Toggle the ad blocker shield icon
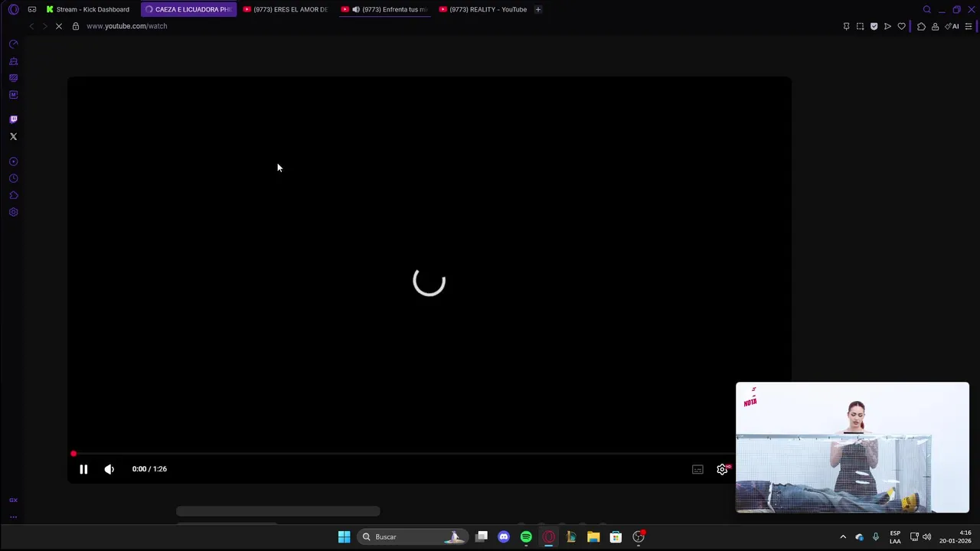Image resolution: width=980 pixels, height=551 pixels. (x=874, y=26)
